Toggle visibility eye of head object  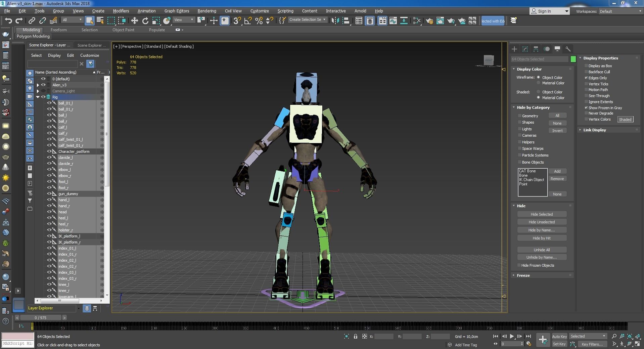(x=49, y=212)
